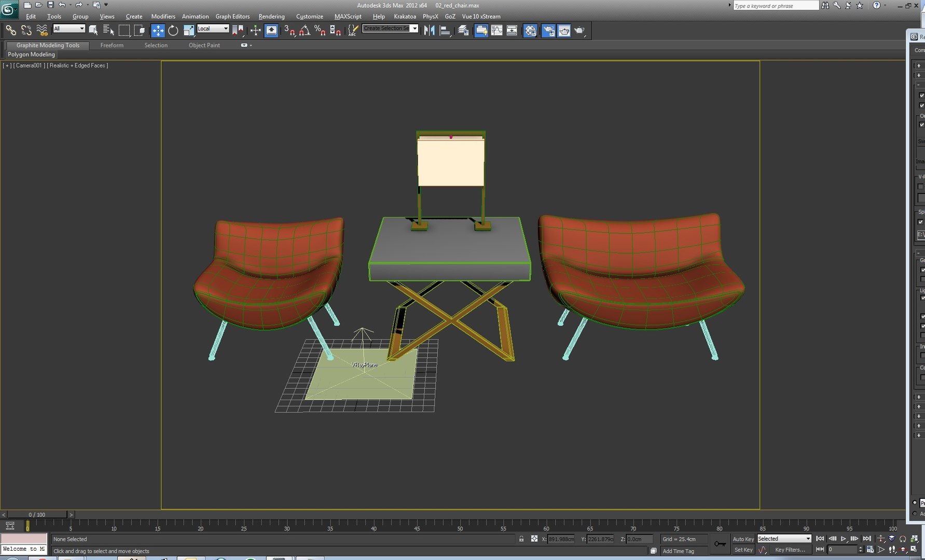Click the Save File icon
This screenshot has height=560, width=925.
[50, 5]
